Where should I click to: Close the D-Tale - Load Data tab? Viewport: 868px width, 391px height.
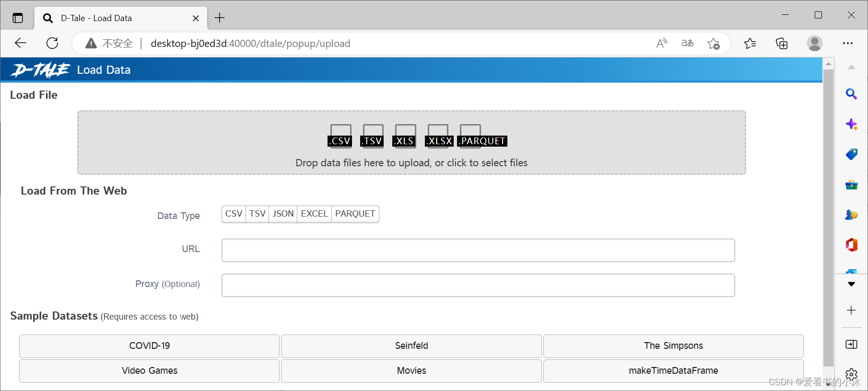196,18
